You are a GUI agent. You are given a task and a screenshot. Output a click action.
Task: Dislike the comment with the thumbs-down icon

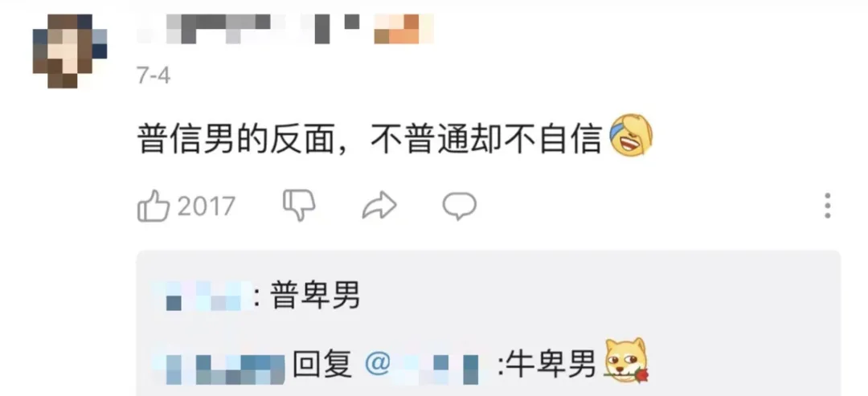(x=299, y=205)
